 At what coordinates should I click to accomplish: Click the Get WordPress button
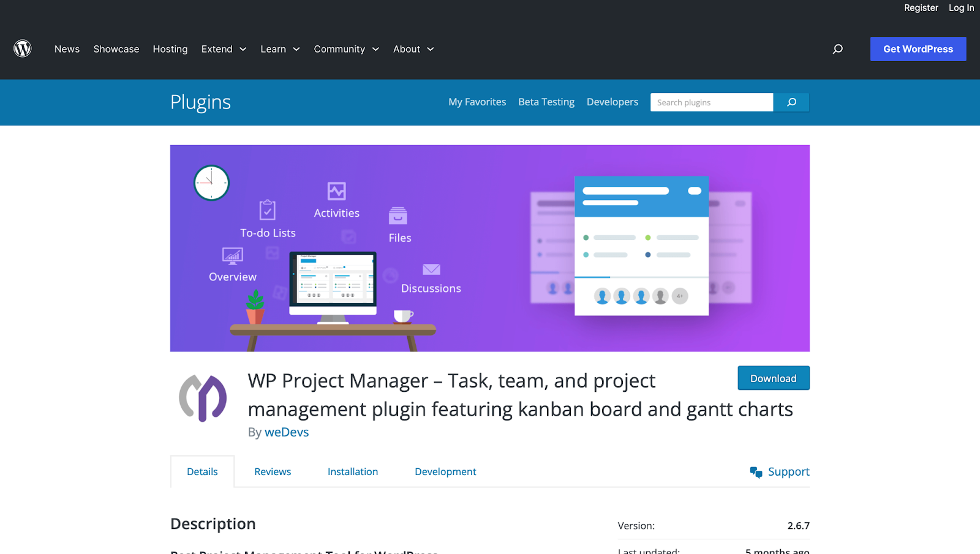pyautogui.click(x=918, y=49)
